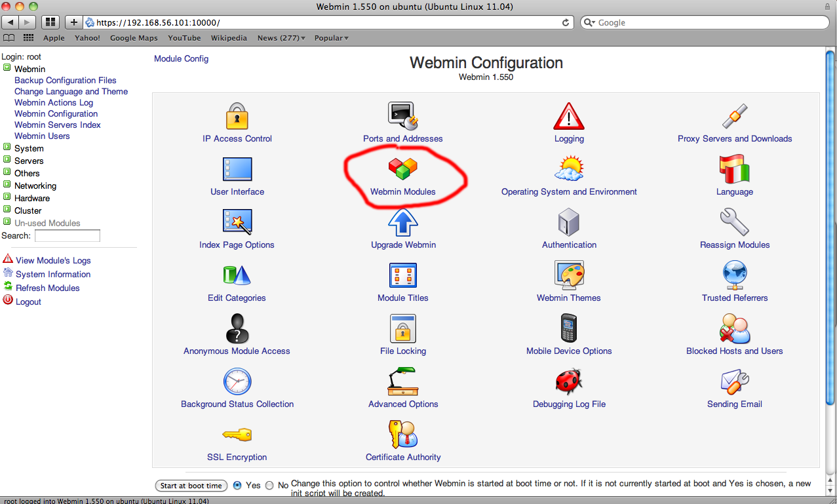Open the IP Access Control padlock icon

click(x=237, y=116)
